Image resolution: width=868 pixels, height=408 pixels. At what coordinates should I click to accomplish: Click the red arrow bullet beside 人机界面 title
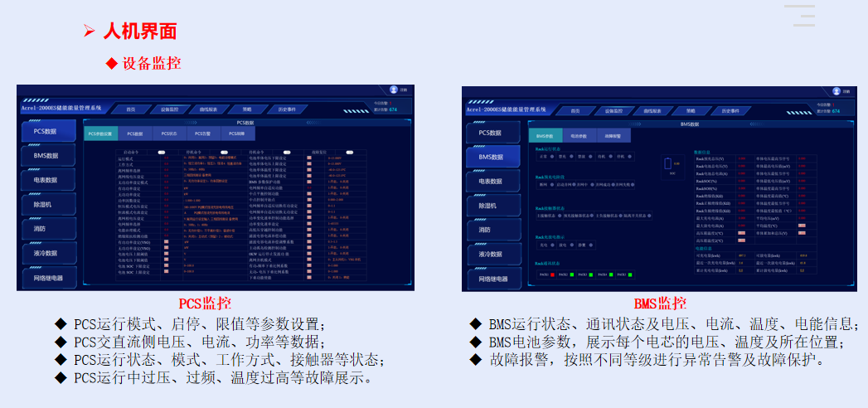(90, 32)
